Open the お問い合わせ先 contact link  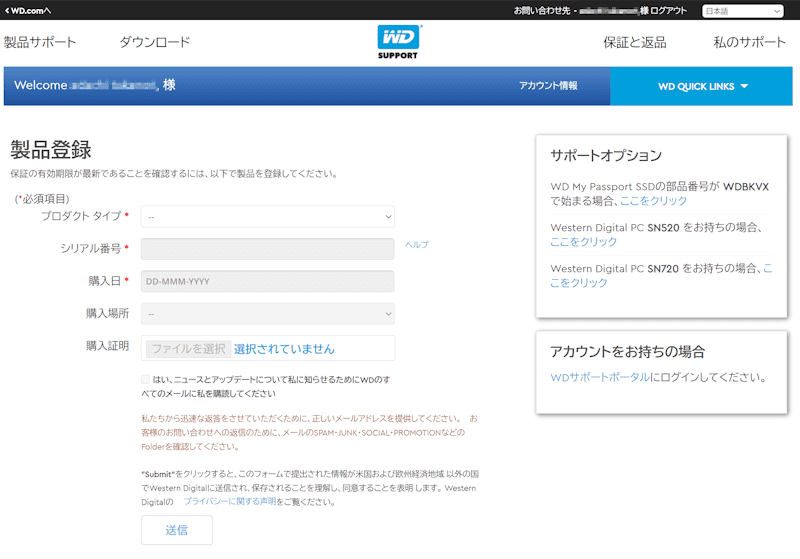point(542,10)
